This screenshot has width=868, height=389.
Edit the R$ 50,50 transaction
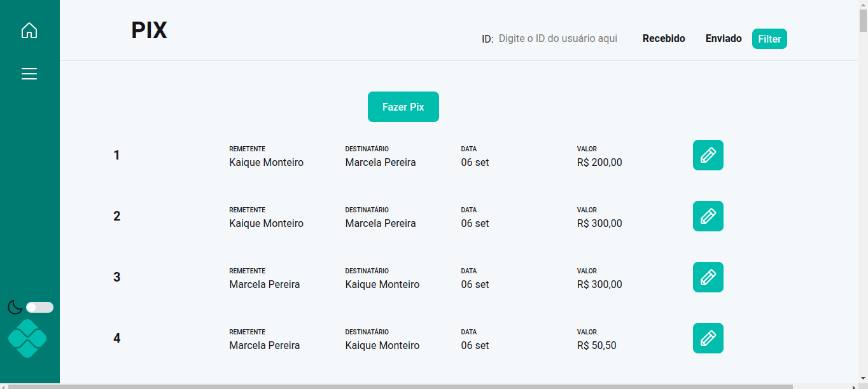pyautogui.click(x=708, y=338)
